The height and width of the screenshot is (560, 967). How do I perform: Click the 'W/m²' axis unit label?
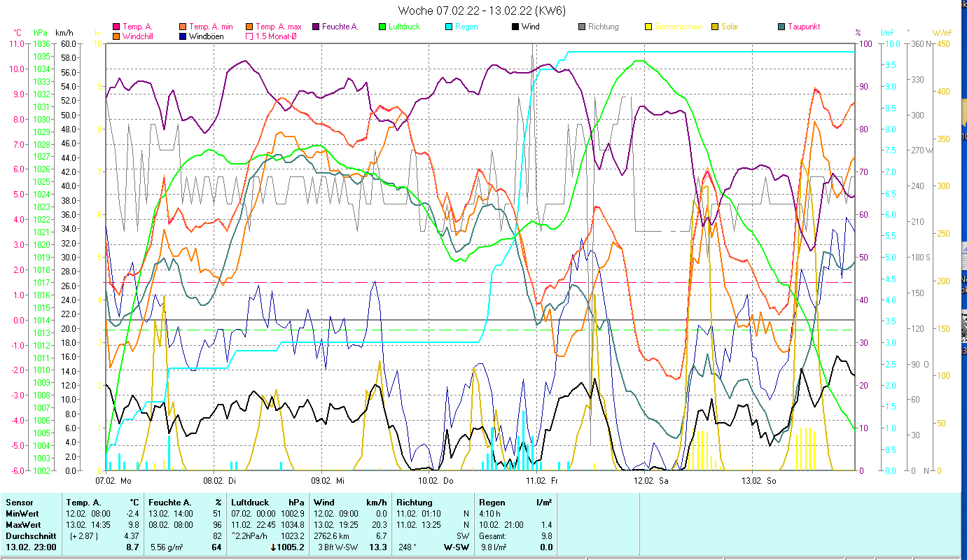pos(941,33)
